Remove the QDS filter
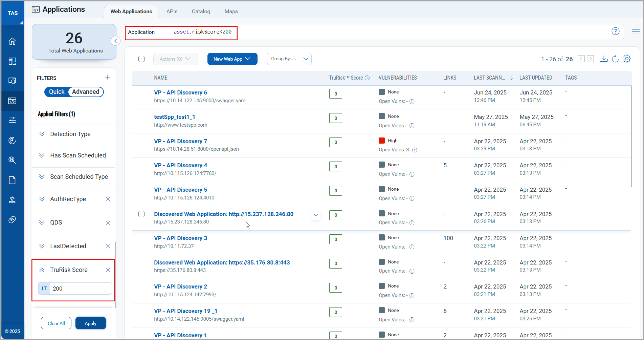This screenshot has width=644, height=340. pos(108,223)
